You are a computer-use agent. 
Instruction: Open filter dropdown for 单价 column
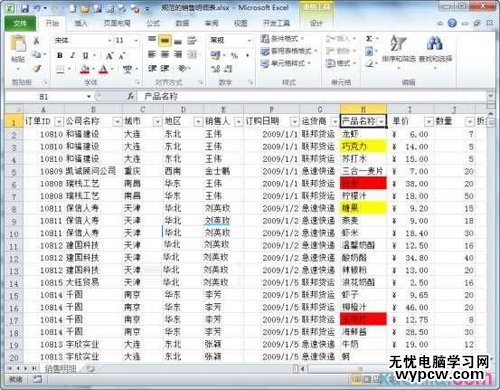429,122
